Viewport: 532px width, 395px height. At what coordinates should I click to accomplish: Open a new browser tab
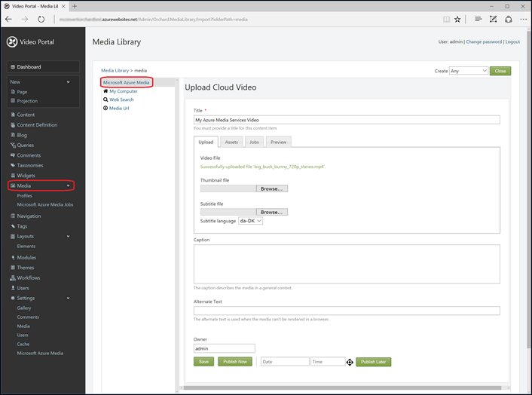tap(75, 6)
